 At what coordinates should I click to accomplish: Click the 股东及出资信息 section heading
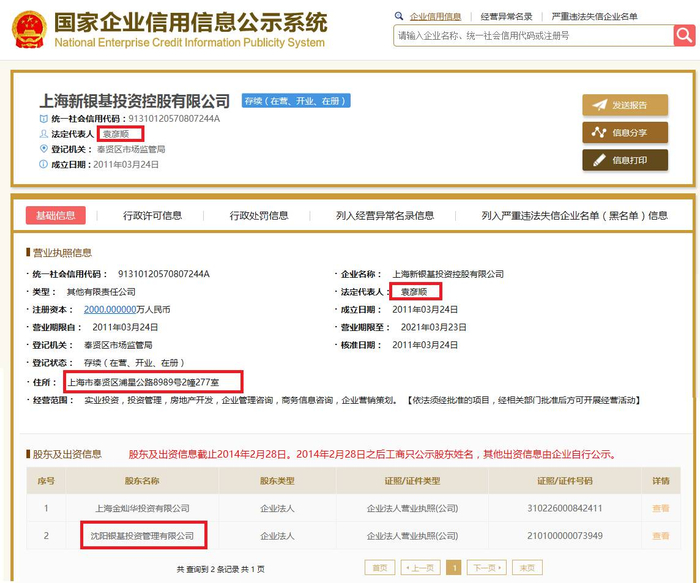(x=67, y=454)
